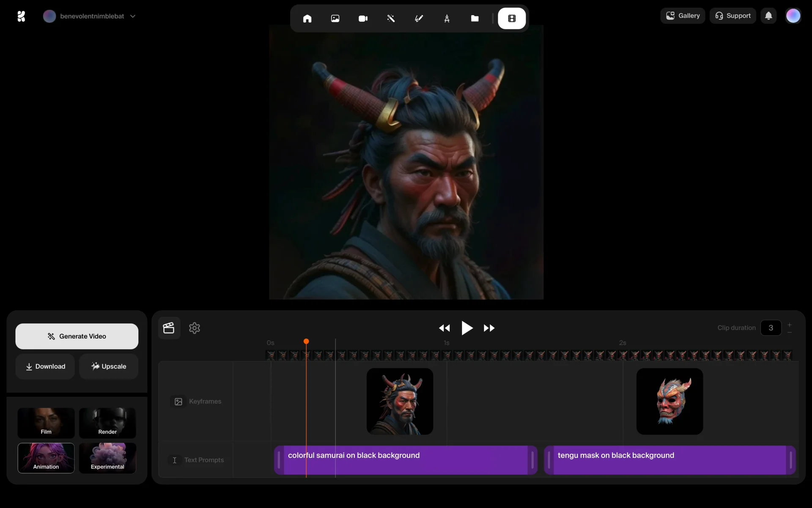Click the Clip duration value field

[771, 328]
